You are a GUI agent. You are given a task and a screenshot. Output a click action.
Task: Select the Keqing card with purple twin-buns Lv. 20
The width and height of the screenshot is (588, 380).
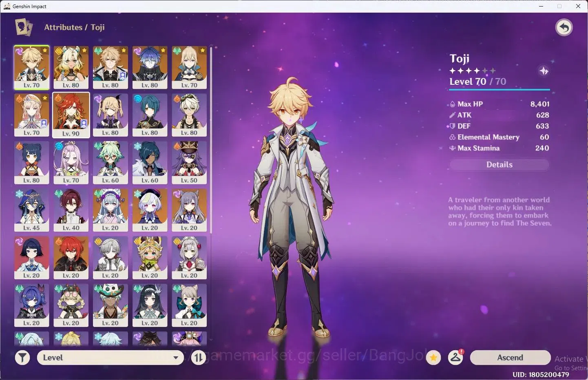189,210
